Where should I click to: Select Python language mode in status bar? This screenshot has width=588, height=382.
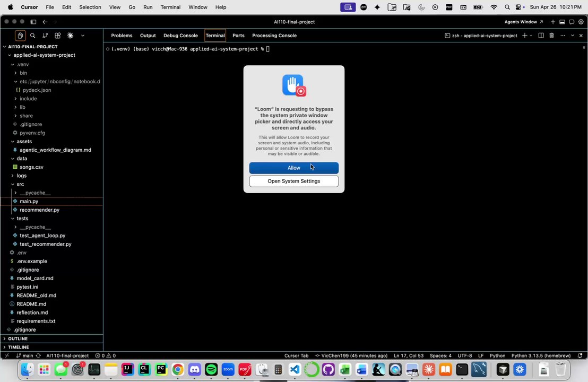(x=497, y=355)
